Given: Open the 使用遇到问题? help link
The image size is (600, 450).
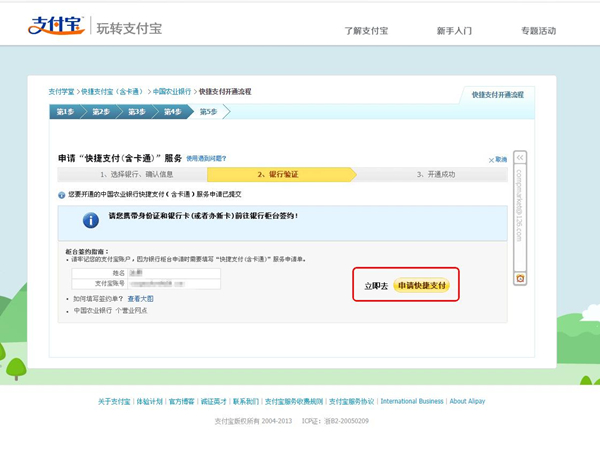Looking at the screenshot, I should coord(206,158).
